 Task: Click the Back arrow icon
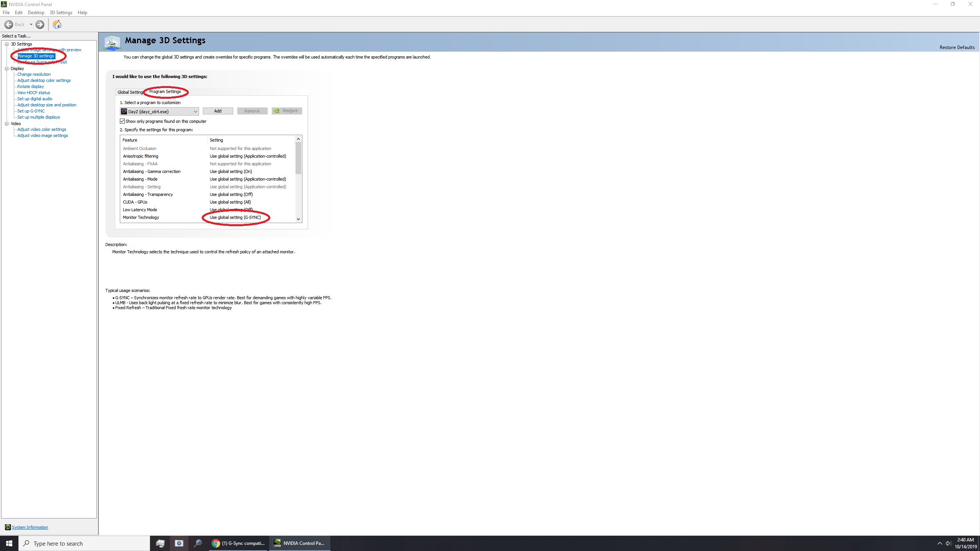point(9,24)
